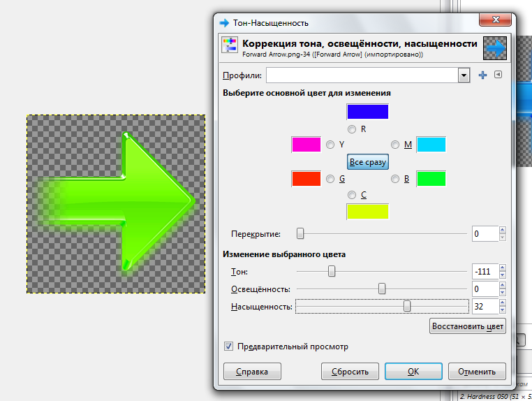Click the Восстановить цвет button
Screen dimensions: 532x401
pyautogui.click(x=468, y=326)
